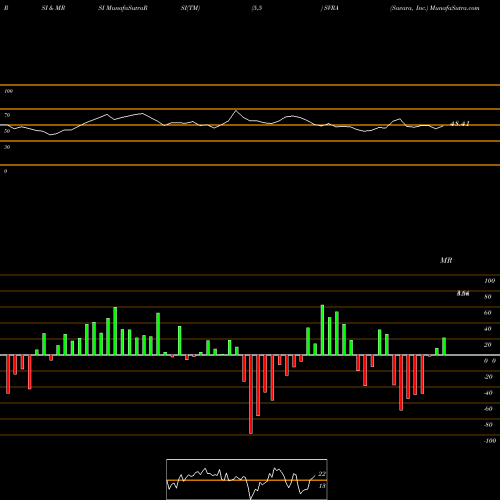Click the MR axis label -40
The image size is (500, 500).
pos(488,393)
